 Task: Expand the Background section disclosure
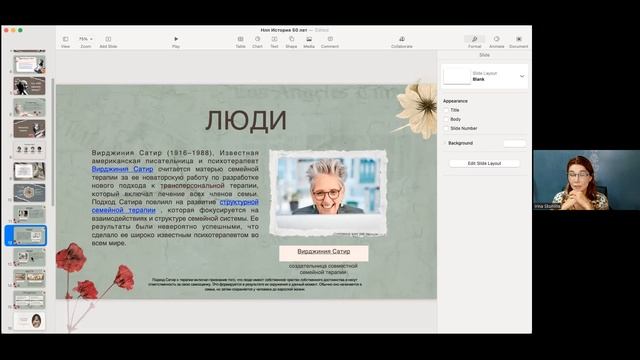(445, 143)
